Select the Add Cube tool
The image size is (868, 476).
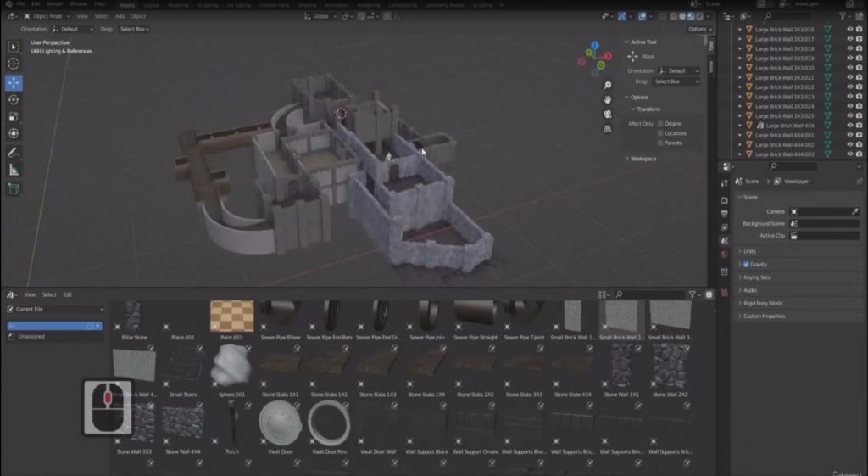(14, 189)
